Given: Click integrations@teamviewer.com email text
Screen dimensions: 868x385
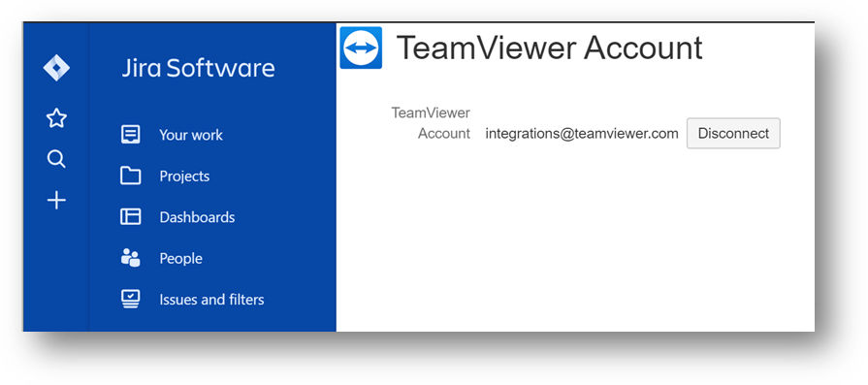Looking at the screenshot, I should 582,133.
